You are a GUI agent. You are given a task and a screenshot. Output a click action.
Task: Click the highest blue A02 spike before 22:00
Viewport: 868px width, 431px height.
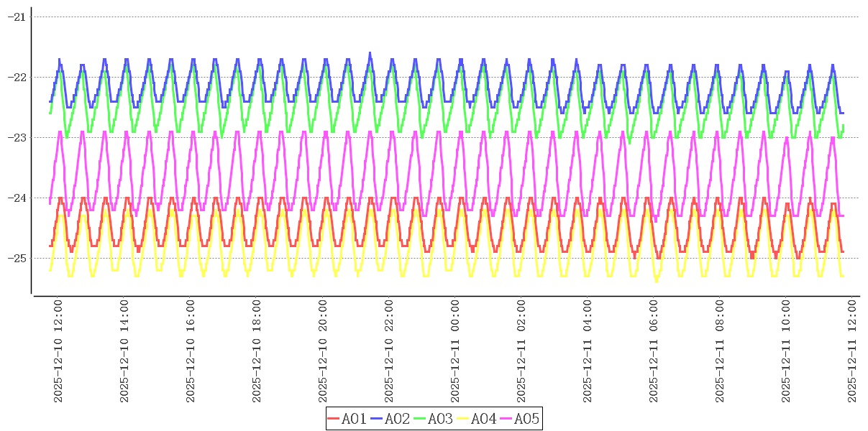370,53
